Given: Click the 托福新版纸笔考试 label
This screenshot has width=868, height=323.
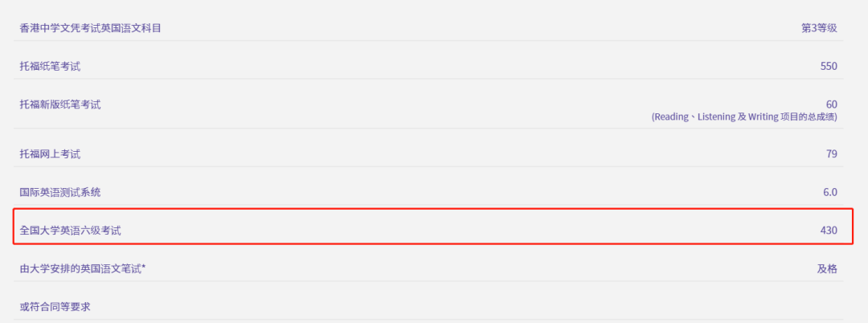Looking at the screenshot, I should point(60,104).
